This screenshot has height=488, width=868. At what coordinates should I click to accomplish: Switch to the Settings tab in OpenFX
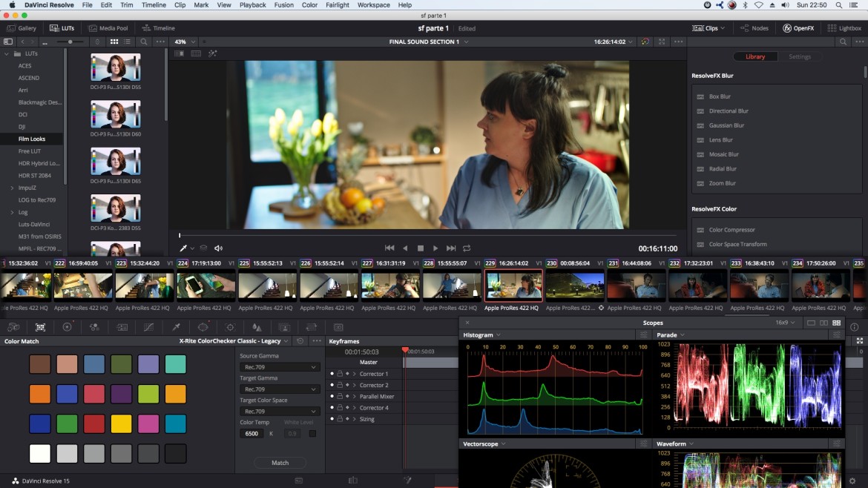tap(799, 56)
